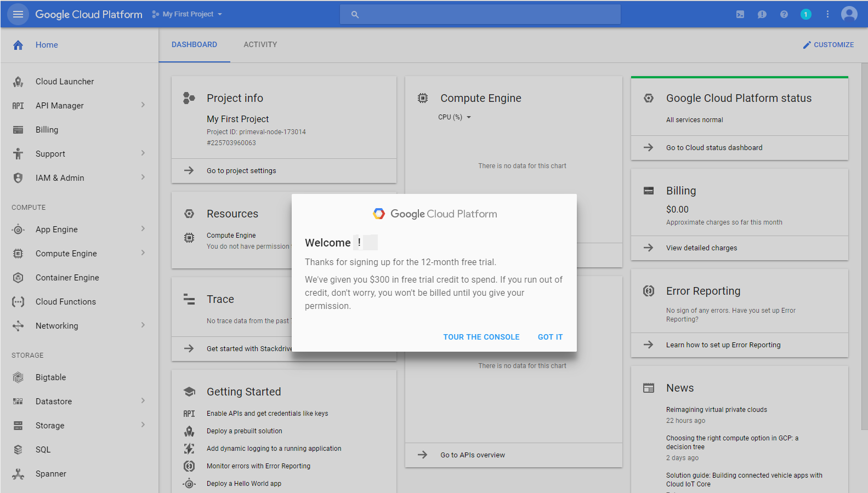The image size is (868, 493).
Task: Activate Cloud Shell icon in top bar
Action: [x=740, y=14]
